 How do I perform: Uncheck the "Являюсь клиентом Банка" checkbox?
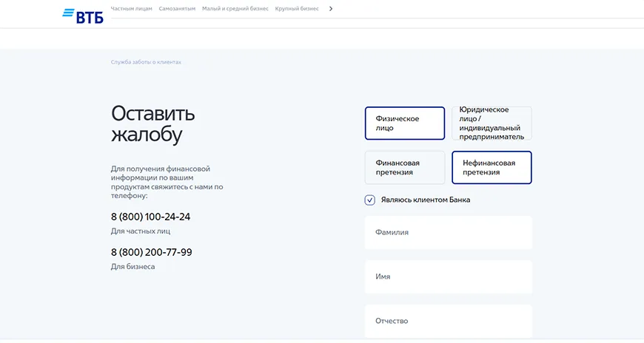point(370,200)
